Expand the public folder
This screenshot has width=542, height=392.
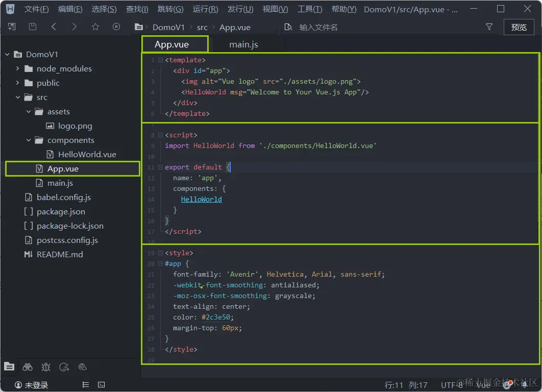[18, 83]
